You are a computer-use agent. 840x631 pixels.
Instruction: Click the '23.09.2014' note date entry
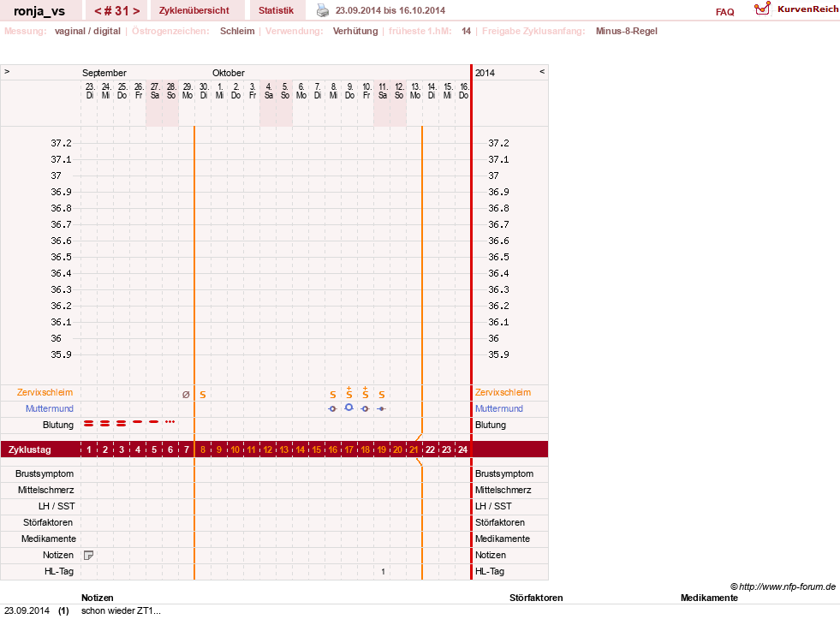(x=27, y=610)
